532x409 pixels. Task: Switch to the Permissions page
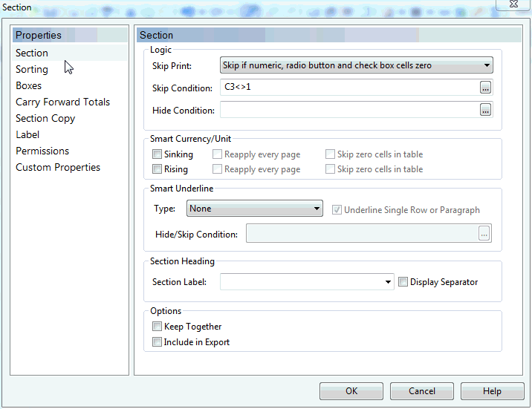[42, 151]
